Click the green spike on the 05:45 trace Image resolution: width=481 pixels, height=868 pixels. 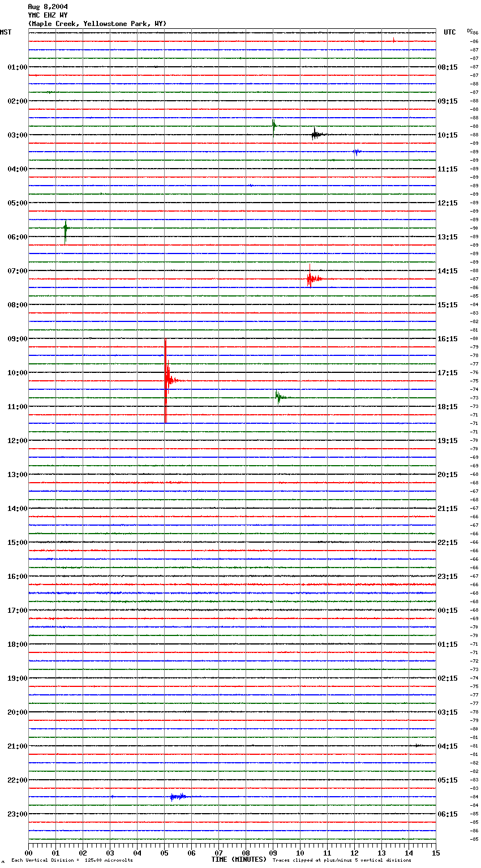tap(66, 231)
